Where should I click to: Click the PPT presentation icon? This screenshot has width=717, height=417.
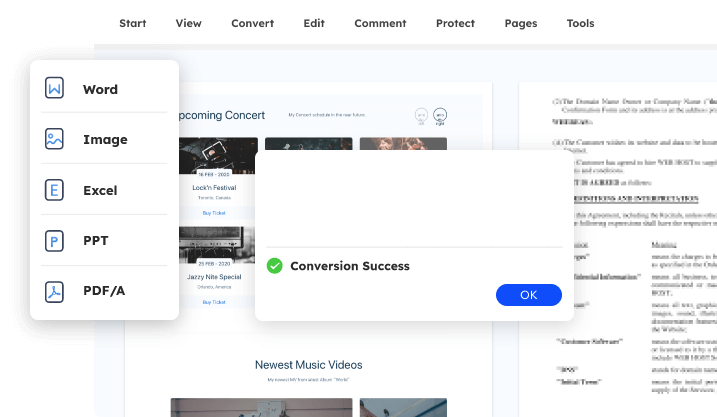tap(54, 241)
